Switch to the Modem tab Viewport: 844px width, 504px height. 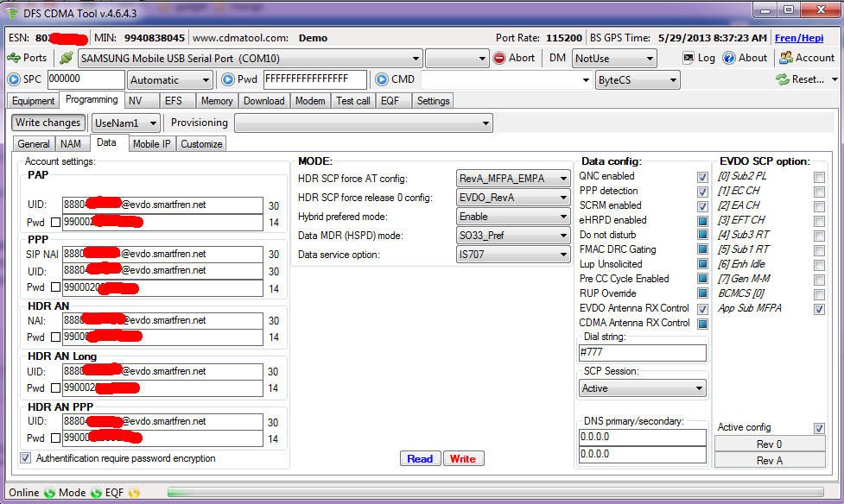click(x=310, y=101)
